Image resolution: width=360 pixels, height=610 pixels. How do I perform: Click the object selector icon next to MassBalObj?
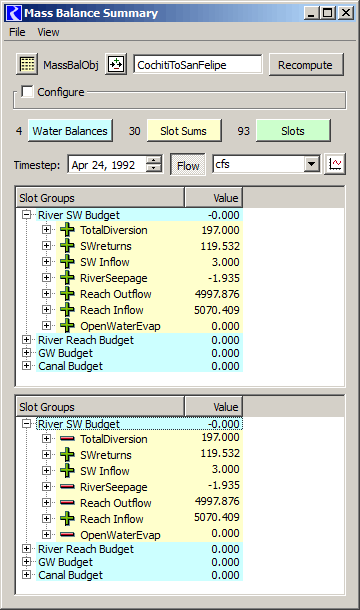116,65
